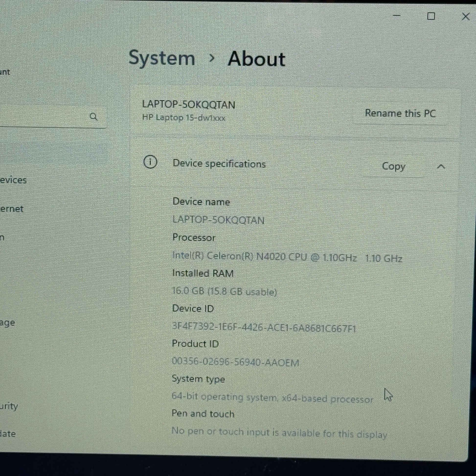Image resolution: width=476 pixels, height=476 pixels.
Task: Click the About breadcrumb heading
Action: click(x=256, y=59)
